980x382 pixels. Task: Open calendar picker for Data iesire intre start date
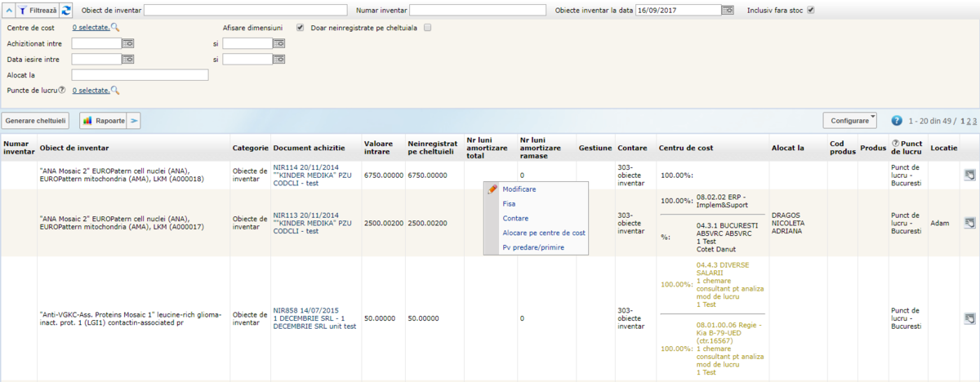pyautogui.click(x=127, y=59)
